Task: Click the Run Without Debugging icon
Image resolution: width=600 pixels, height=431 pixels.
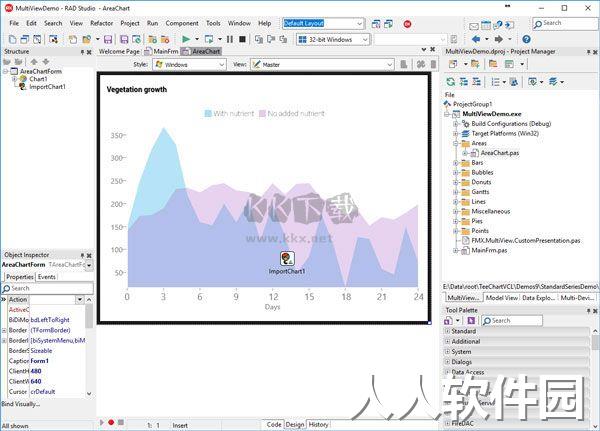Action: (209, 39)
